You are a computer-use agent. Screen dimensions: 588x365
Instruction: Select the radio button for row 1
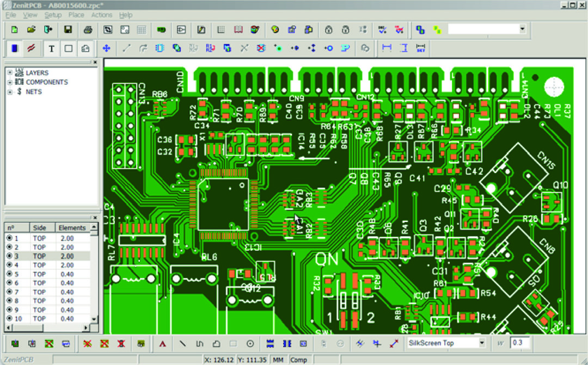[x=9, y=238]
